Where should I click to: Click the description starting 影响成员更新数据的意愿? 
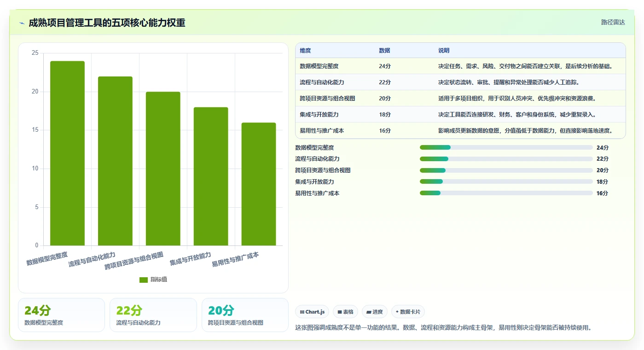coord(525,131)
